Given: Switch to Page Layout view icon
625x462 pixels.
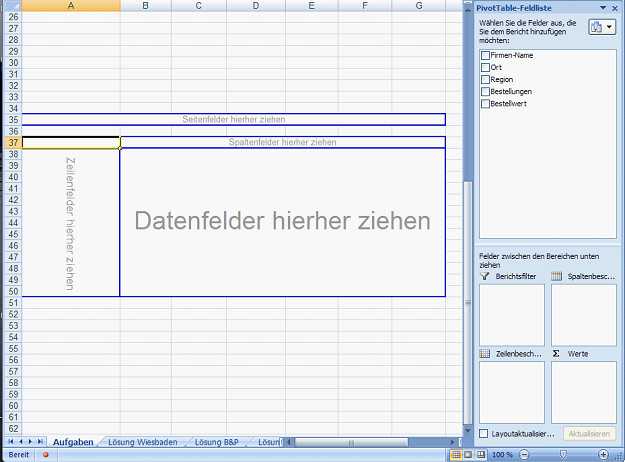Looking at the screenshot, I should pyautogui.click(x=469, y=455).
